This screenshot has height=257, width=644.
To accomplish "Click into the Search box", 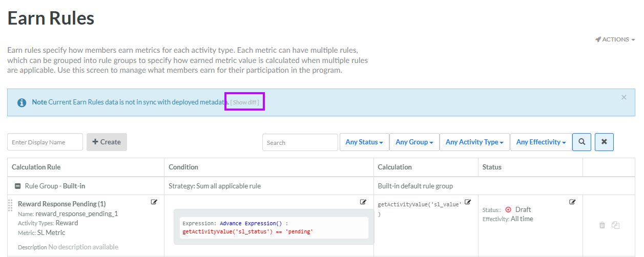I will click(x=300, y=143).
